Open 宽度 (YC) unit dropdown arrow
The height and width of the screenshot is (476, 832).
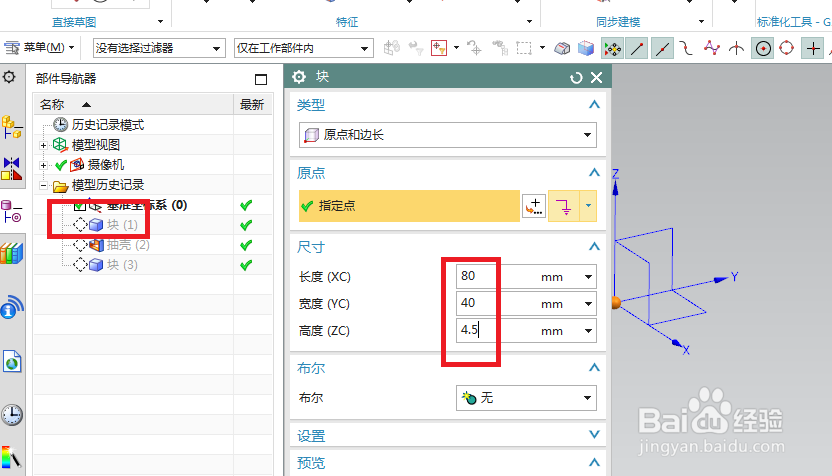pyautogui.click(x=588, y=304)
